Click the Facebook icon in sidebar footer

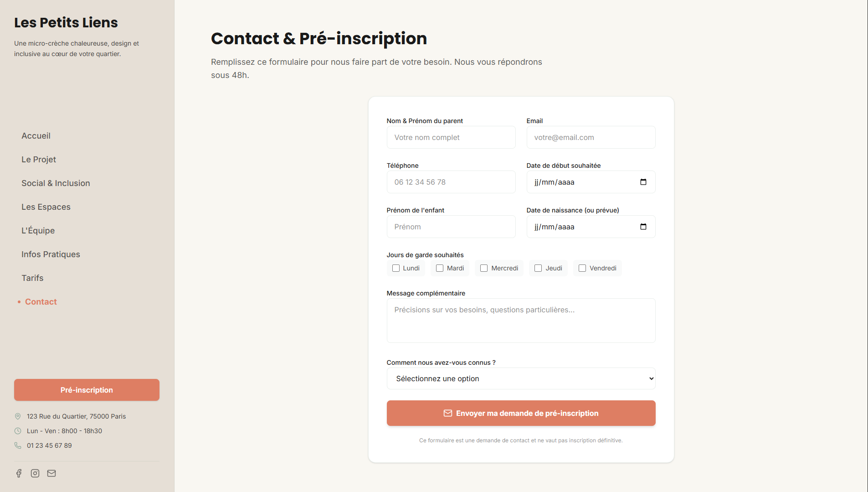pos(19,473)
